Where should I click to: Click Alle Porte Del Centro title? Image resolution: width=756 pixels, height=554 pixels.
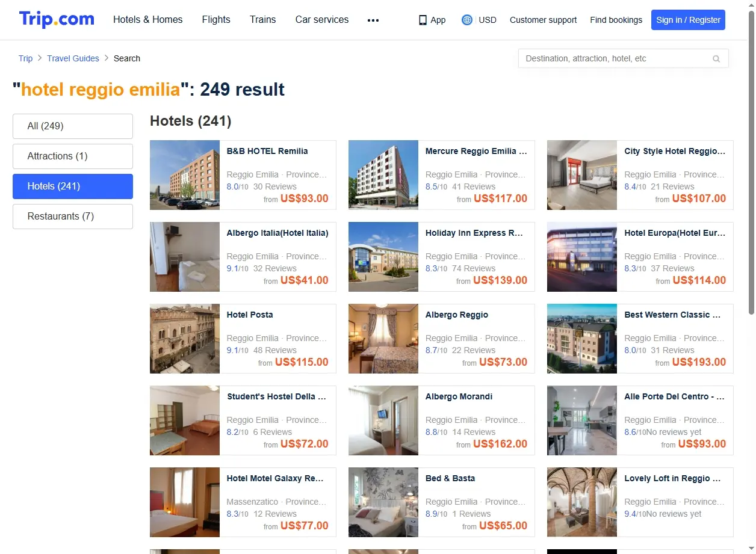click(675, 396)
